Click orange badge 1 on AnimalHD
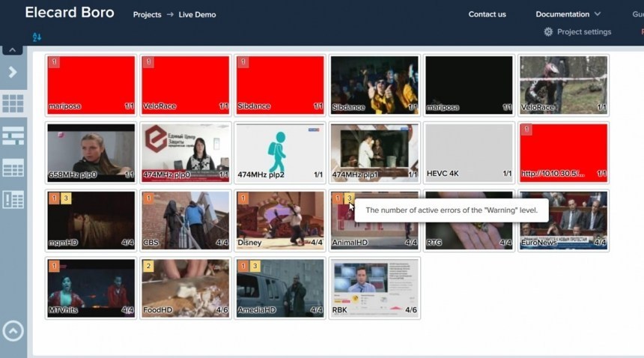Image resolution: width=644 pixels, height=358 pixels. point(338,198)
